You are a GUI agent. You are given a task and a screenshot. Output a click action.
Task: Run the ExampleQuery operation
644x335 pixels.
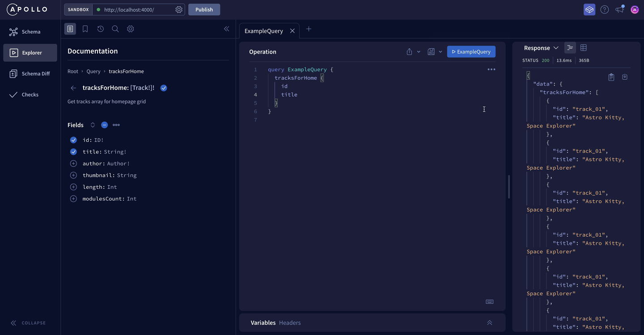(x=471, y=52)
